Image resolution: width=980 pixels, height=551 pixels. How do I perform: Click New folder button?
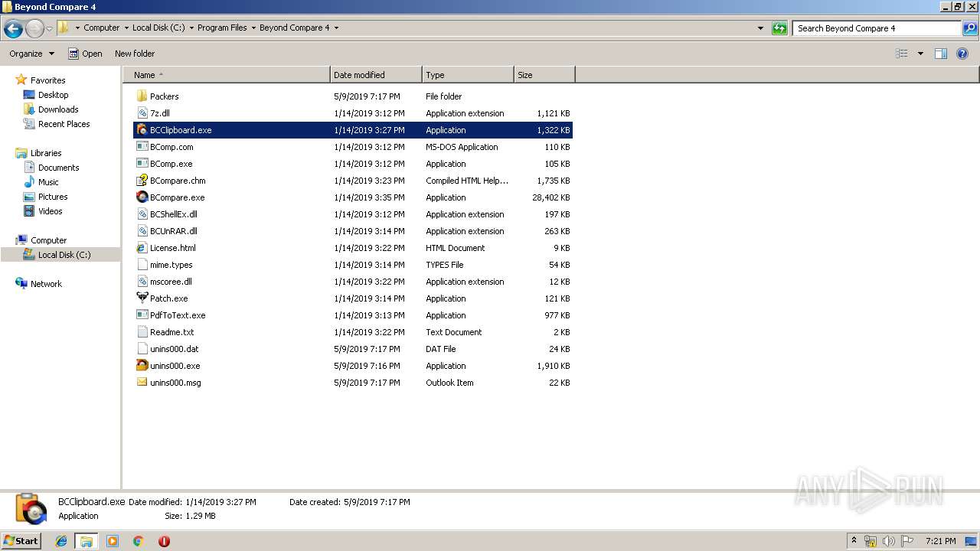(135, 54)
